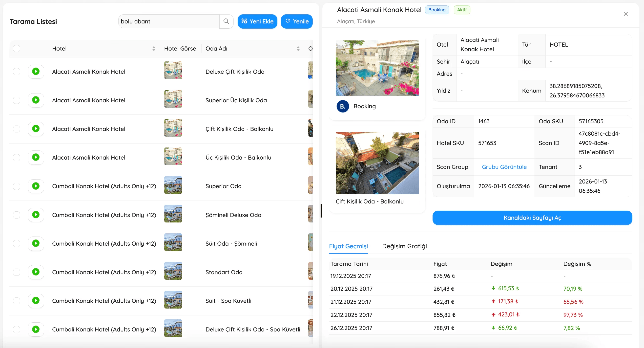644x348 pixels.
Task: Toggle the select-all header checkbox
Action: pyautogui.click(x=17, y=48)
